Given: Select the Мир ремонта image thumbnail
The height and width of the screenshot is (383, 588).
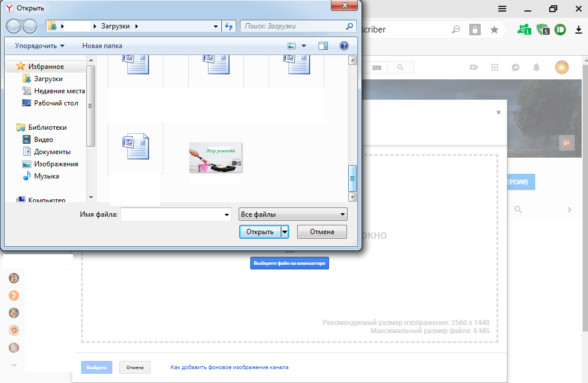Looking at the screenshot, I should [x=216, y=158].
